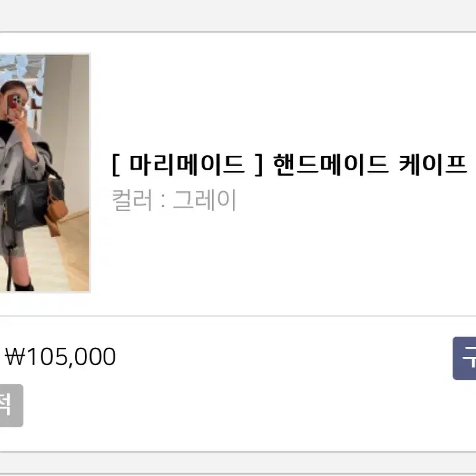
Task: Open the cape product thumbnail image
Action: [x=44, y=173]
